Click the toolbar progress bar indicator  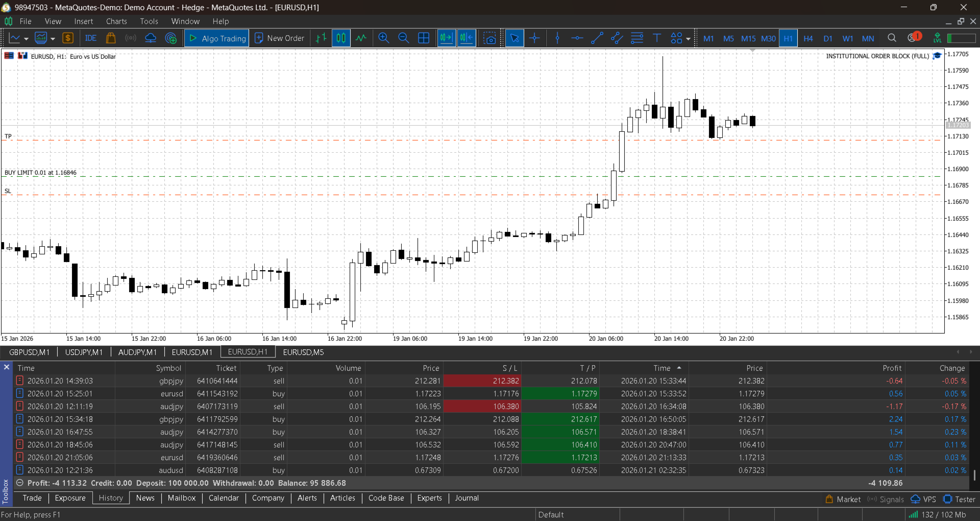tap(961, 38)
